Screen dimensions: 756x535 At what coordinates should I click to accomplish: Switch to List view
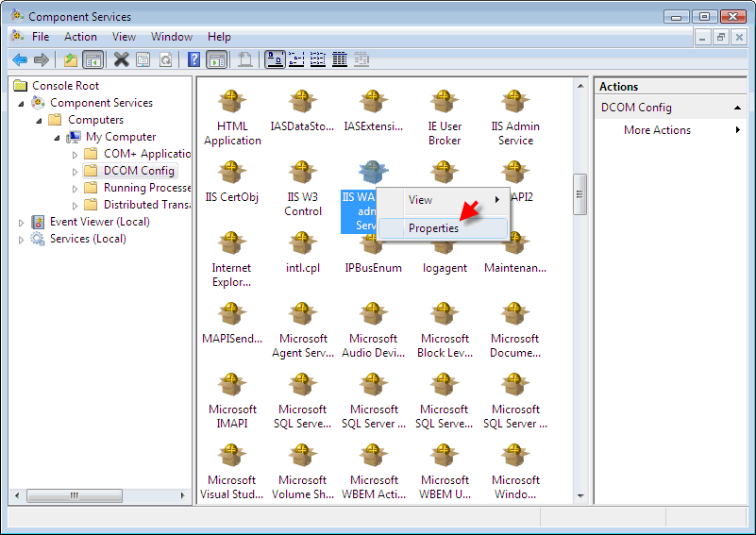click(317, 59)
